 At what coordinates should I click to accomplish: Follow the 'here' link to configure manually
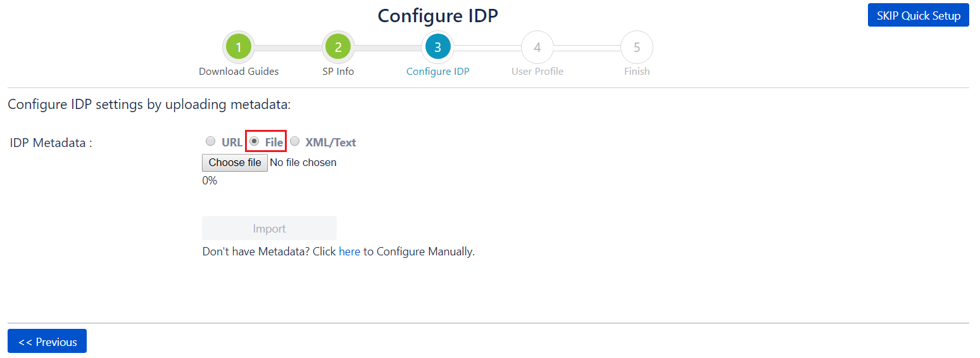pyautogui.click(x=349, y=252)
